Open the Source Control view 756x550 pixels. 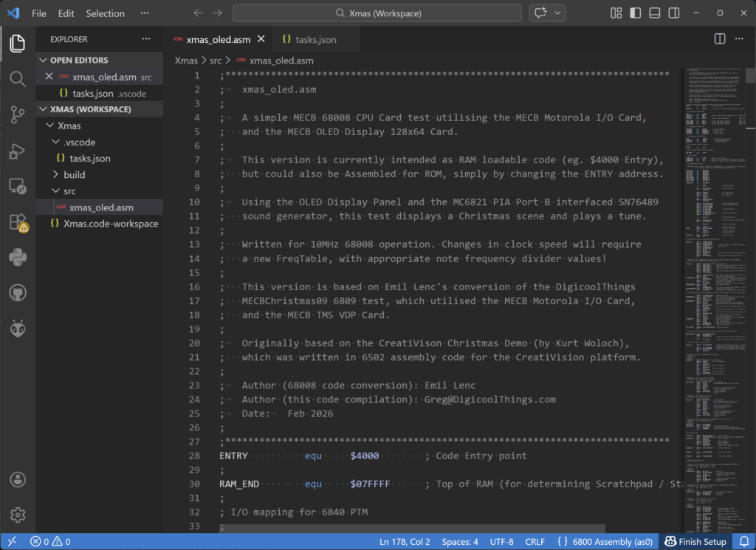point(18,114)
